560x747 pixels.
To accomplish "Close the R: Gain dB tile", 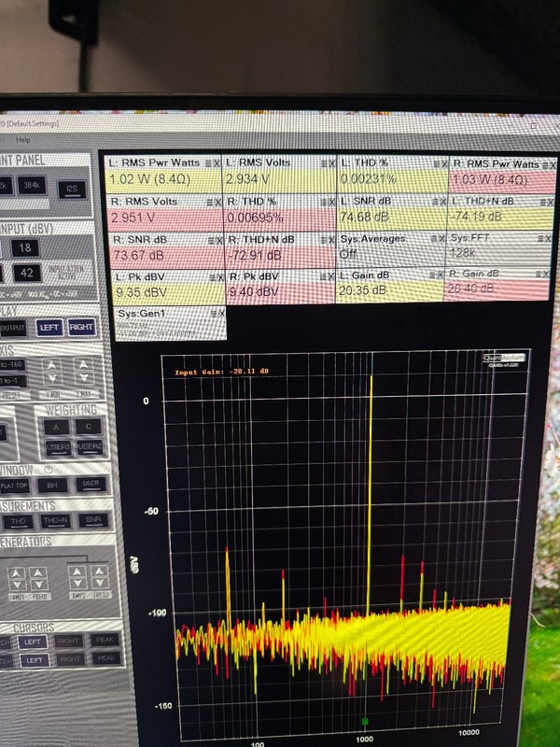I will point(545,274).
